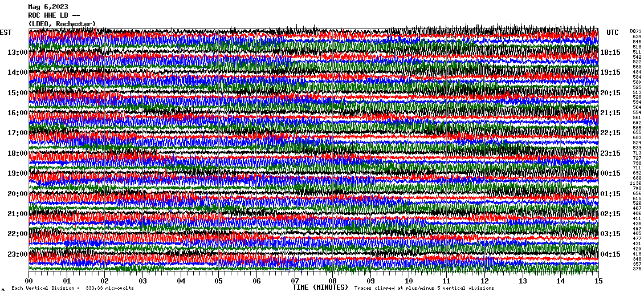This screenshot has height=296, width=644.
Task: Click the May 6,2023 date header
Action: click(47, 7)
